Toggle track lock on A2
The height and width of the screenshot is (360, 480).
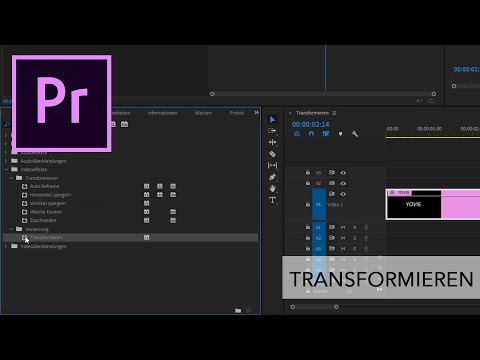tap(308, 238)
